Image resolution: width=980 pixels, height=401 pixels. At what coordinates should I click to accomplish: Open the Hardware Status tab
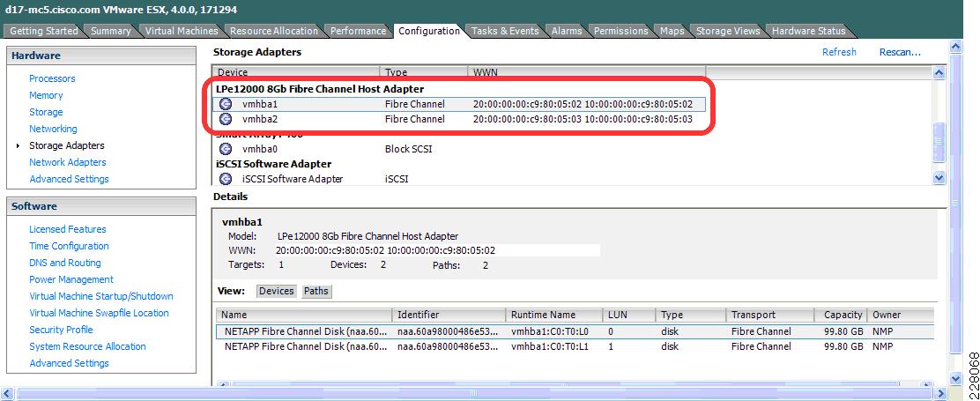808,31
